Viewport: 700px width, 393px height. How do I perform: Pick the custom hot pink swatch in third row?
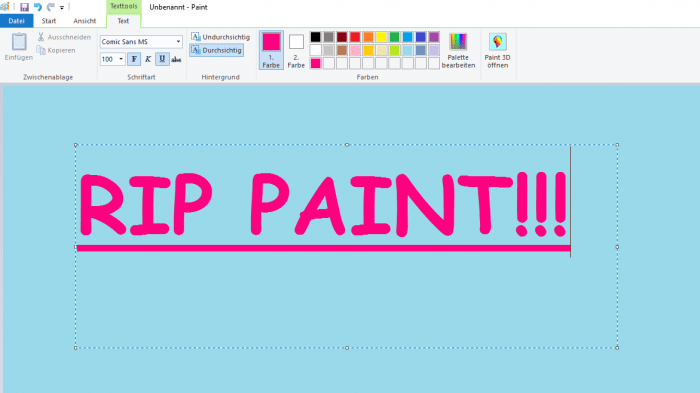pos(316,63)
